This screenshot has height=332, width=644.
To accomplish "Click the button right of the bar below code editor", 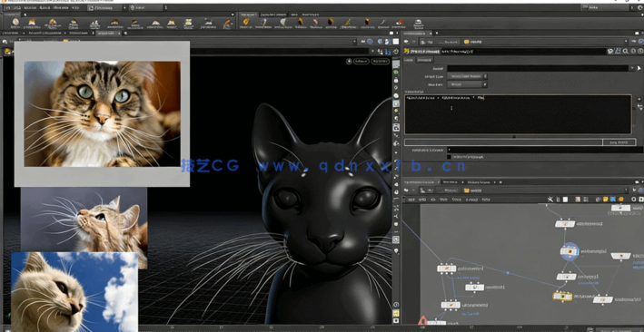I will coord(619,142).
